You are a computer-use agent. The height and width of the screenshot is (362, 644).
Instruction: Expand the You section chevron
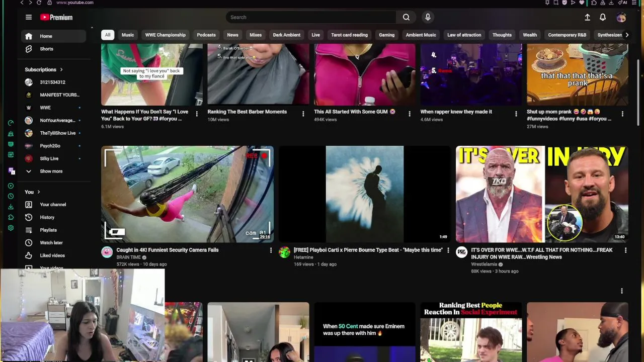38,192
